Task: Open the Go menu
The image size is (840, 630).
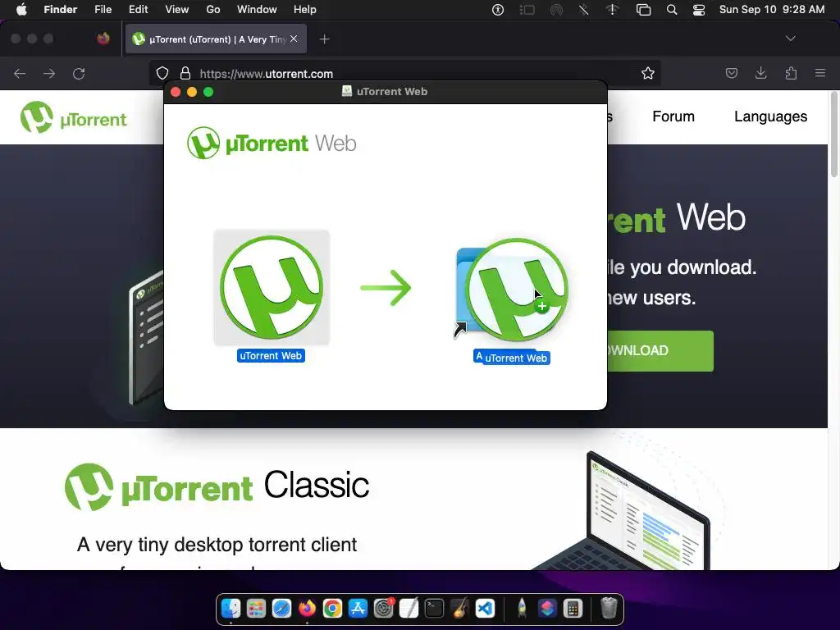Action: coord(213,10)
